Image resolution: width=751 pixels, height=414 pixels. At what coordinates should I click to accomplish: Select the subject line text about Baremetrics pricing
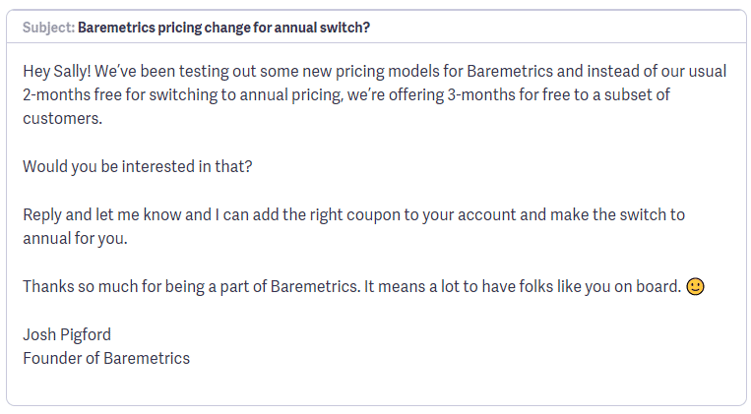[224, 28]
